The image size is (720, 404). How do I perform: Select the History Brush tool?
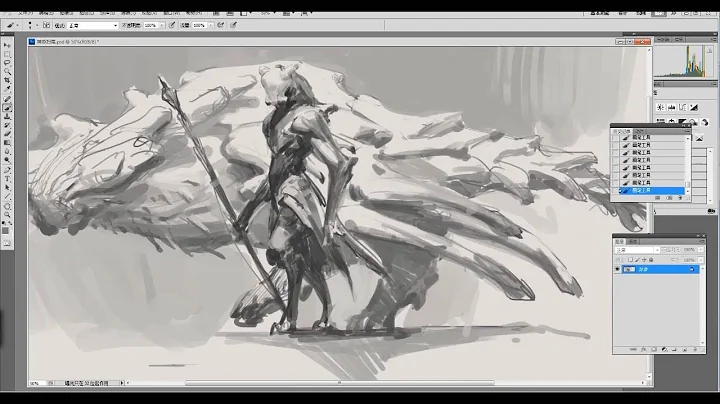tap(8, 124)
